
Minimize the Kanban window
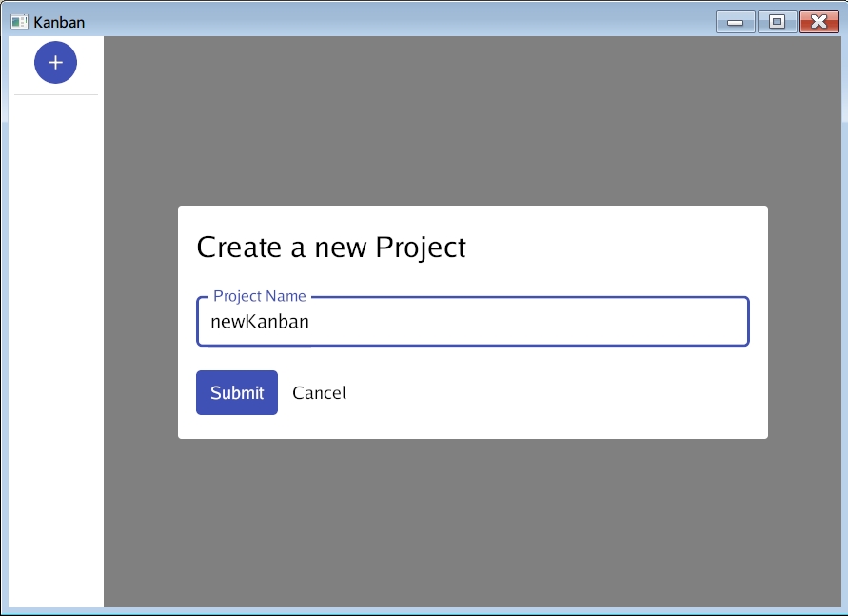(736, 21)
